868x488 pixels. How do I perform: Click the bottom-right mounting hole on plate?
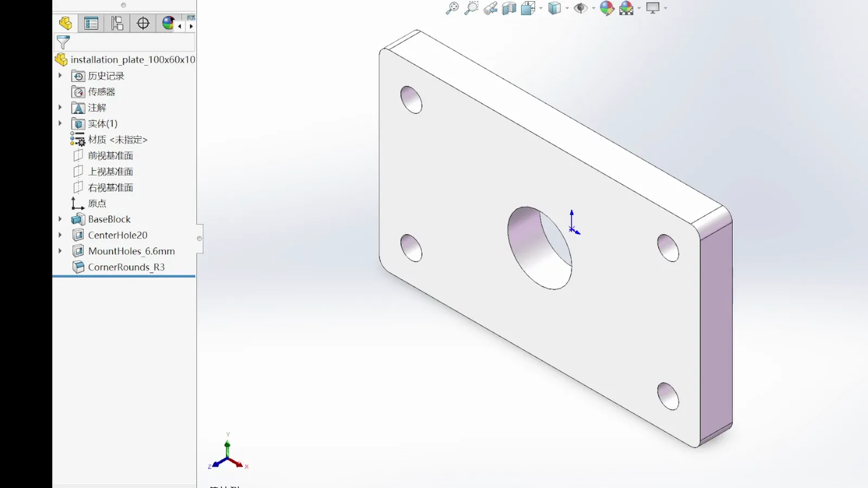(668, 396)
